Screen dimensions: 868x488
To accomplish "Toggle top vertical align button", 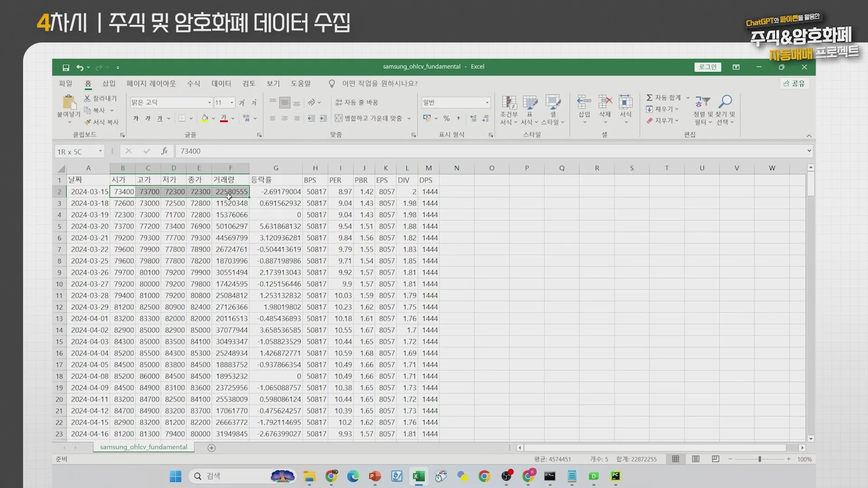I will (273, 103).
